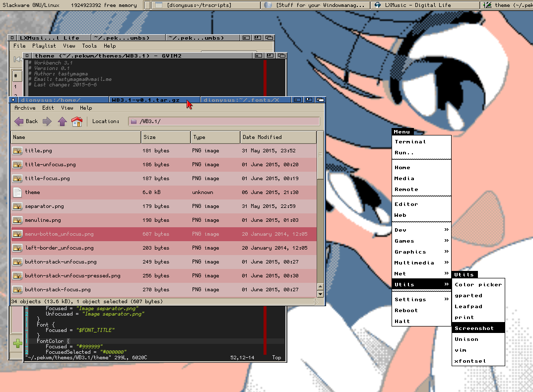The width and height of the screenshot is (533, 392).
Task: Select Halt from the root menu
Action: pyautogui.click(x=421, y=321)
